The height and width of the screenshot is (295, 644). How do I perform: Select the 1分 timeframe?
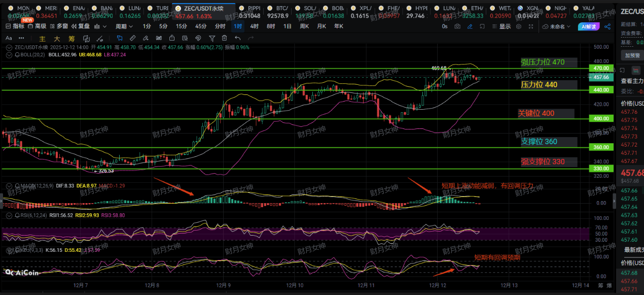(147, 26)
